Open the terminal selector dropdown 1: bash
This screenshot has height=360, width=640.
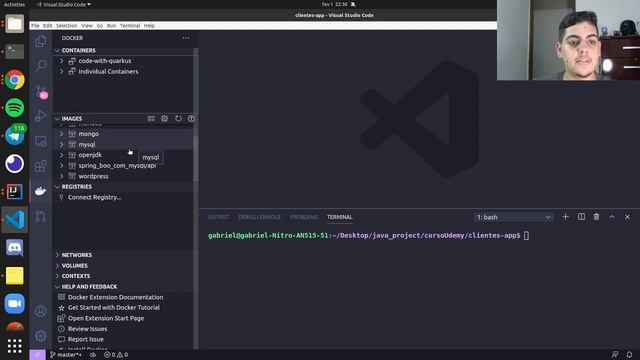coord(513,217)
